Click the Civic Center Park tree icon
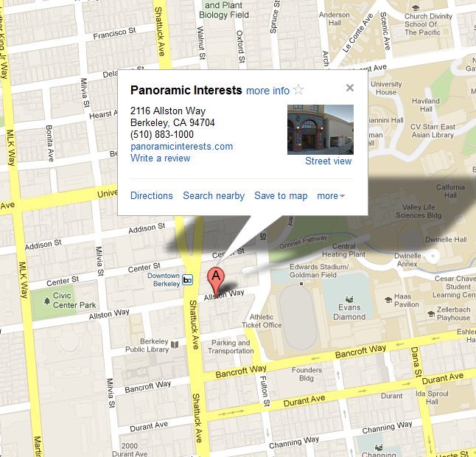The width and height of the screenshot is (476, 457). (46, 301)
